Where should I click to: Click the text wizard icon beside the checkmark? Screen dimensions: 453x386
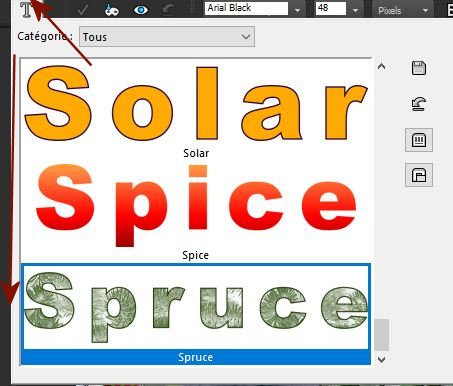pos(111,10)
